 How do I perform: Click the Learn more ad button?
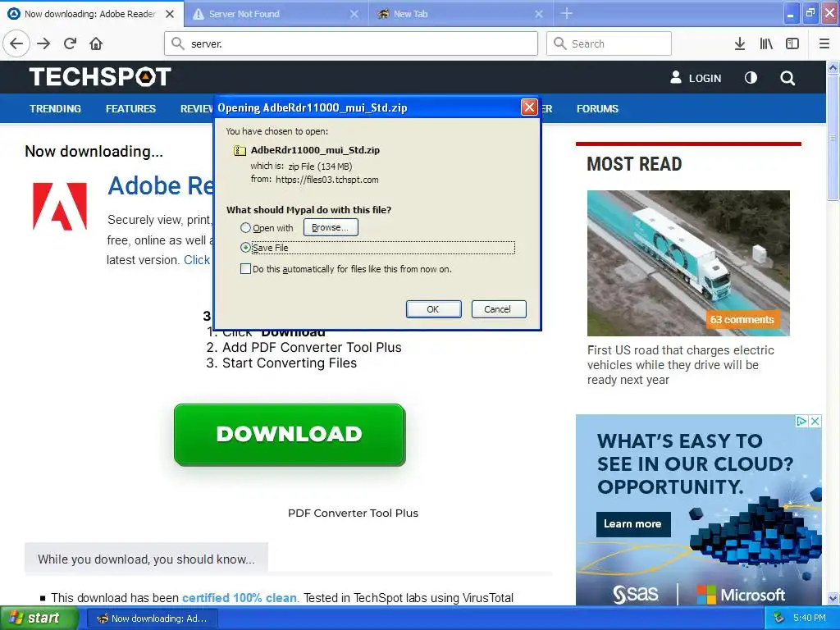click(x=632, y=524)
